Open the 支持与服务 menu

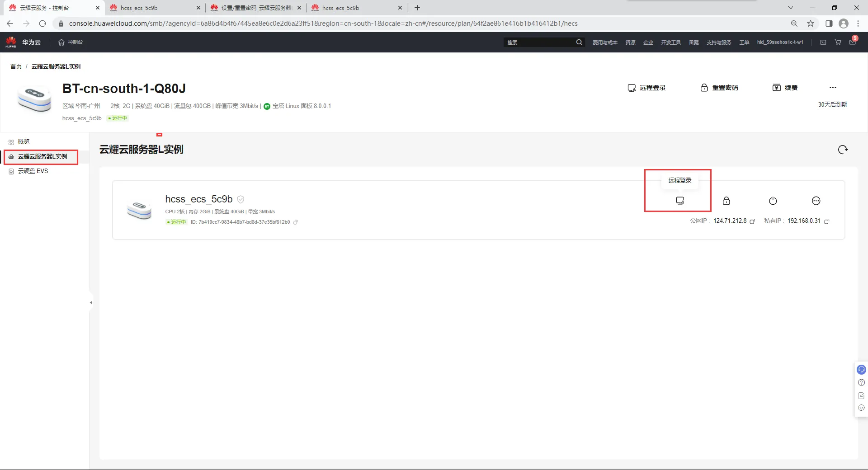click(x=719, y=42)
